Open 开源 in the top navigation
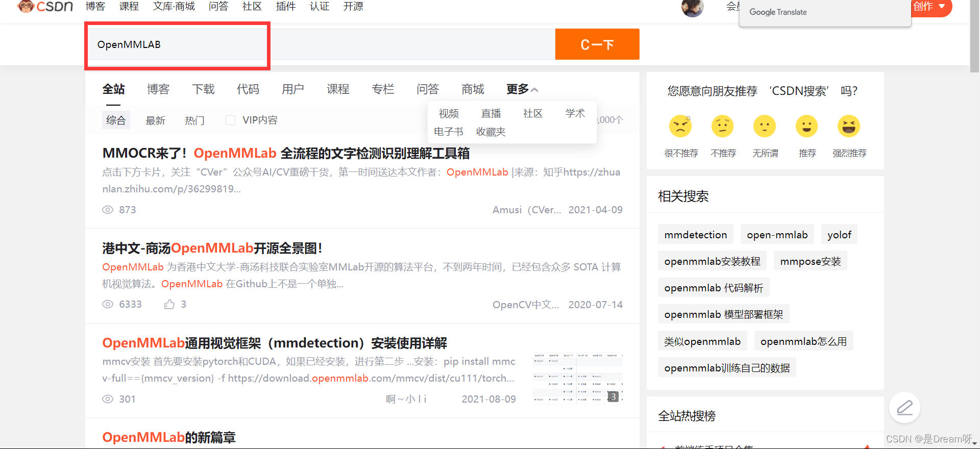 pyautogui.click(x=353, y=6)
